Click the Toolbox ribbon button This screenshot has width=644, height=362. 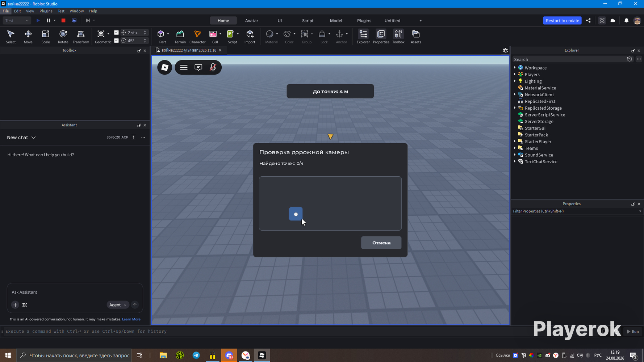[x=398, y=37]
